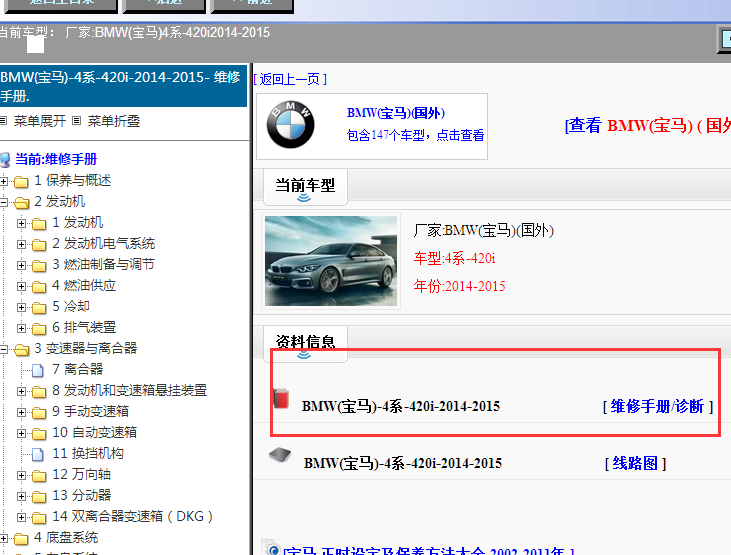731x555 pixels.
Task: Select the 资料信息 tab header
Action: click(305, 342)
